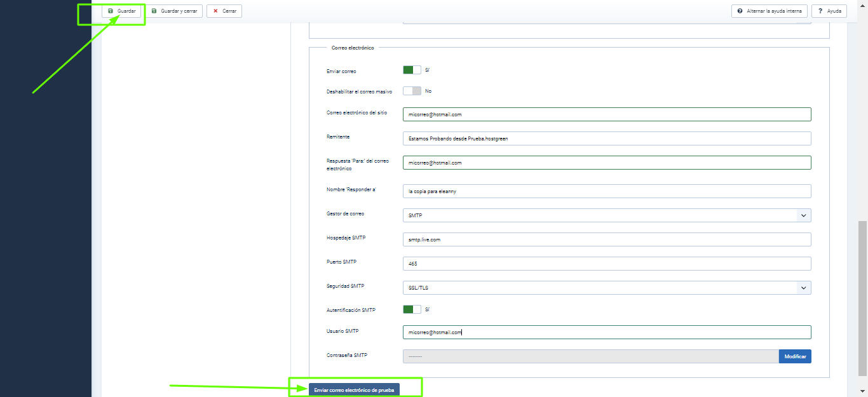
Task: Focus the Remitente text field
Action: tap(607, 138)
